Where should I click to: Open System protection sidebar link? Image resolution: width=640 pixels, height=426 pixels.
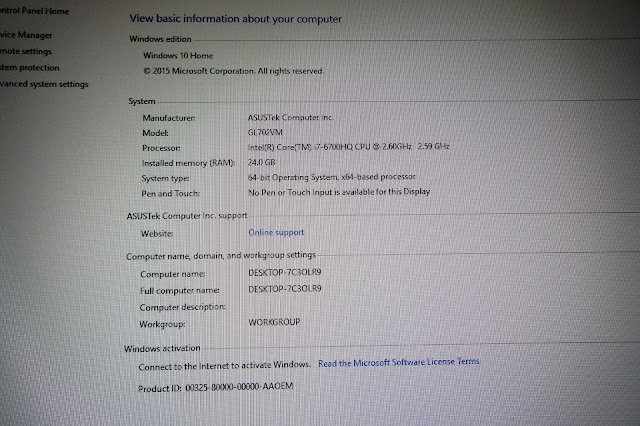click(29, 68)
